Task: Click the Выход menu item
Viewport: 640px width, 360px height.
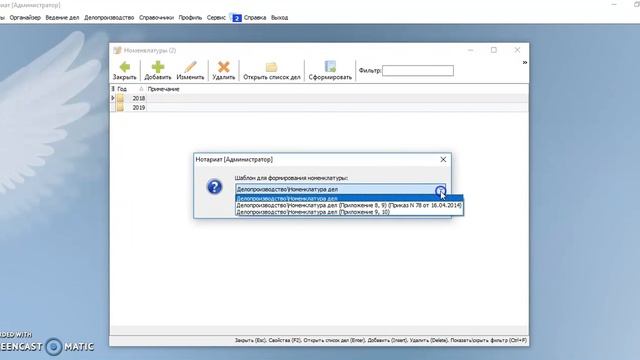Action: coord(280,18)
